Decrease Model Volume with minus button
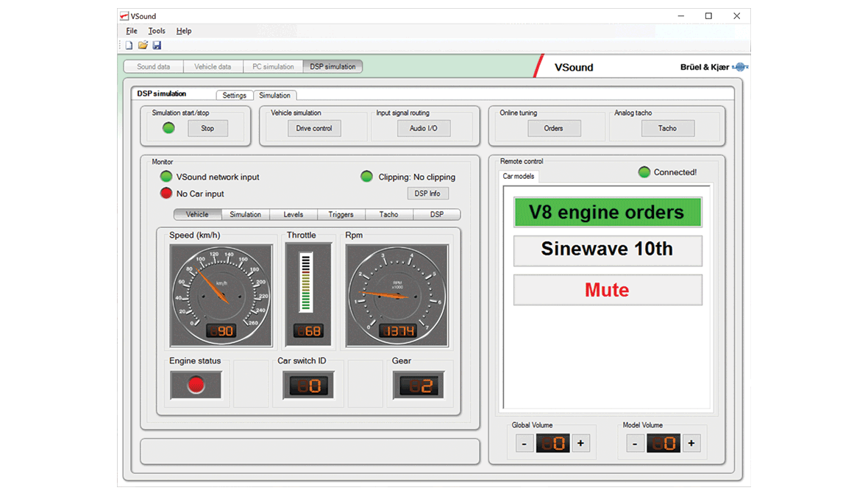Viewport: 868px width, 496px height. click(635, 443)
